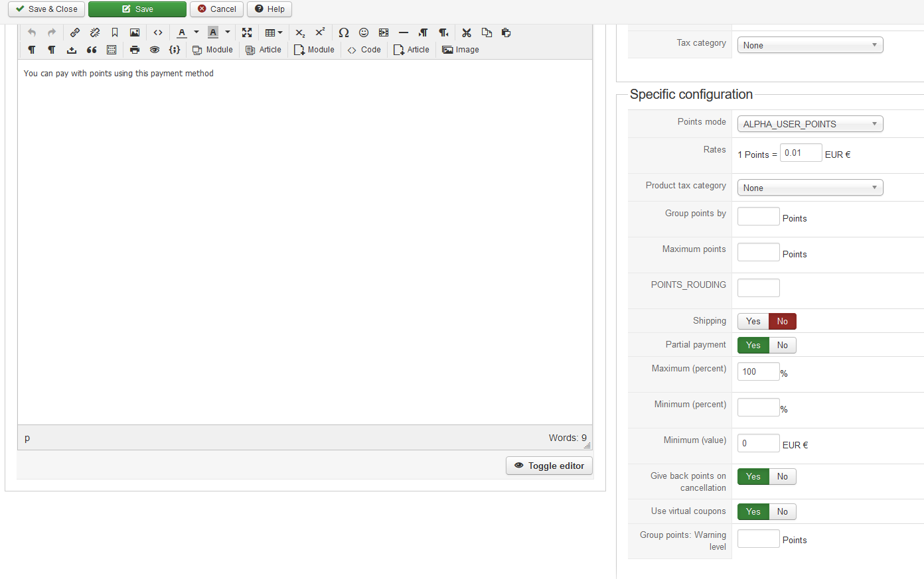Expand the Product tax category dropdown
Image resolution: width=924 pixels, height=579 pixels.
point(810,188)
